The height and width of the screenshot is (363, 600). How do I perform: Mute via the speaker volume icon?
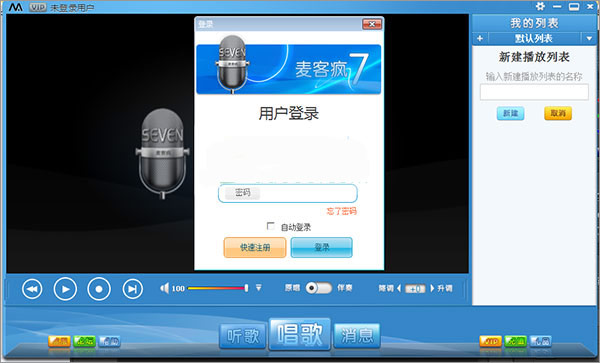click(165, 288)
